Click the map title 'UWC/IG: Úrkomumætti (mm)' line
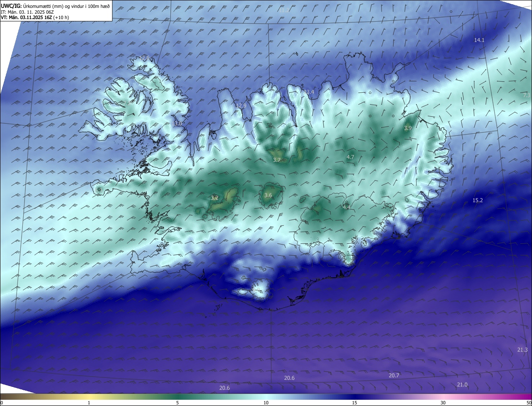 55,6
